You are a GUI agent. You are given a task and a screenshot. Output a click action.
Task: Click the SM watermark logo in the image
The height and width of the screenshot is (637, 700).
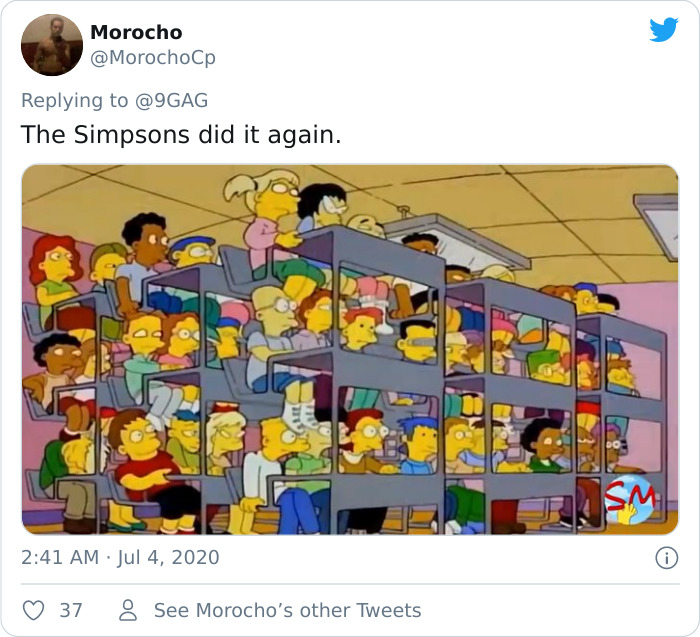click(630, 499)
